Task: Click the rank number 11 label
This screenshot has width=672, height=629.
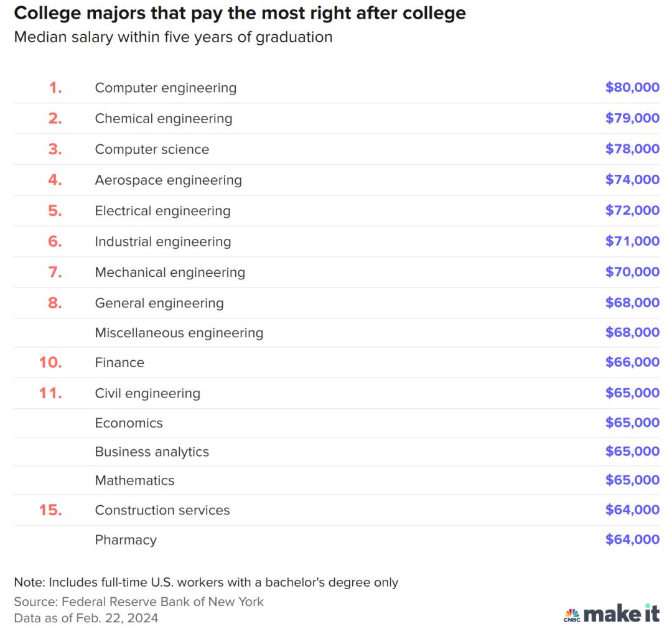Action: (x=50, y=393)
